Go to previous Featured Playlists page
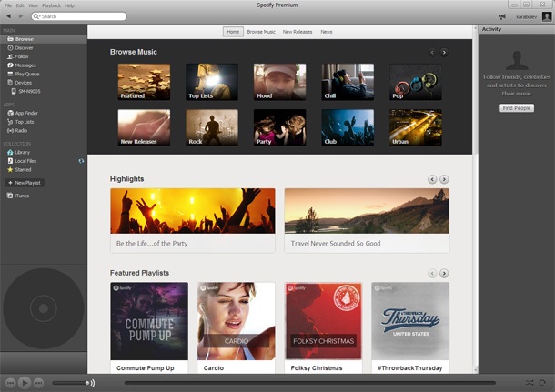555x392 pixels. pyautogui.click(x=432, y=273)
